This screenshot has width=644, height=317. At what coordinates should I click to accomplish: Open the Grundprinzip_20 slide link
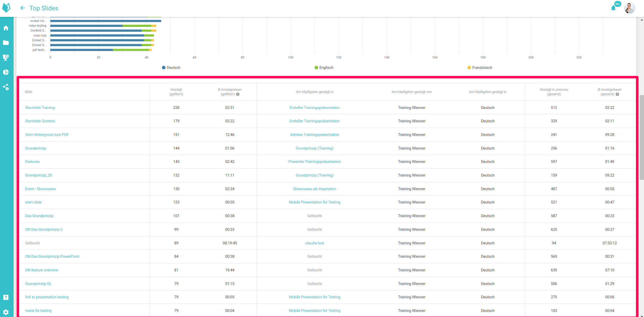tap(39, 175)
